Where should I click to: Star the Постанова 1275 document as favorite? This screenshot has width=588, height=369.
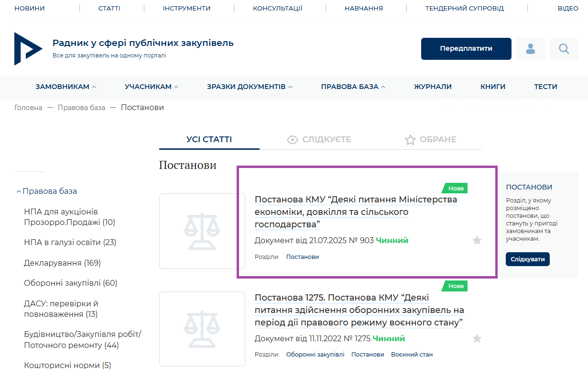(477, 338)
